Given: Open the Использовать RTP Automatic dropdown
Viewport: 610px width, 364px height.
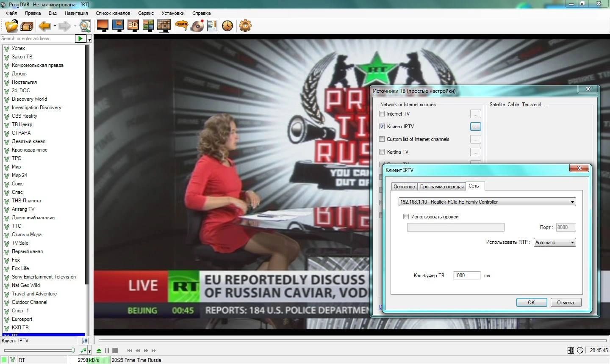Looking at the screenshot, I should click(555, 243).
